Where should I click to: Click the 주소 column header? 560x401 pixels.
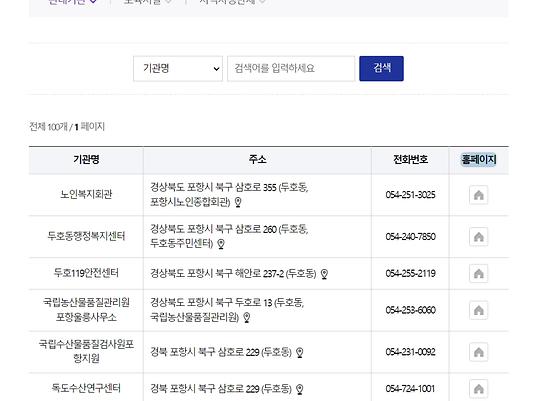pos(257,160)
